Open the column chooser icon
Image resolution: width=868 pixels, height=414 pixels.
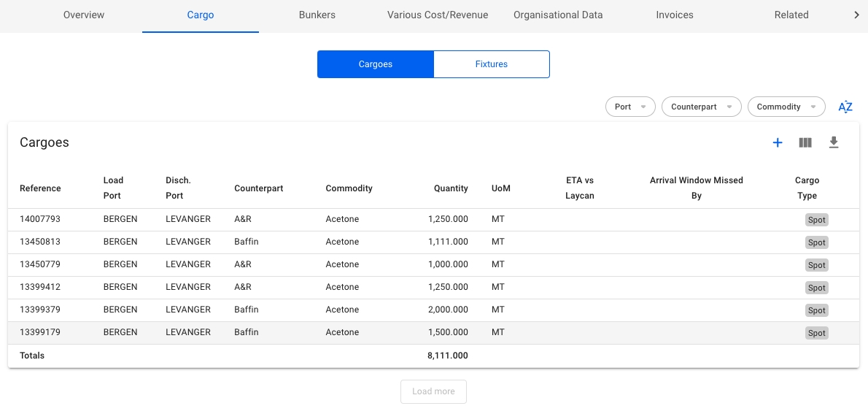(805, 143)
